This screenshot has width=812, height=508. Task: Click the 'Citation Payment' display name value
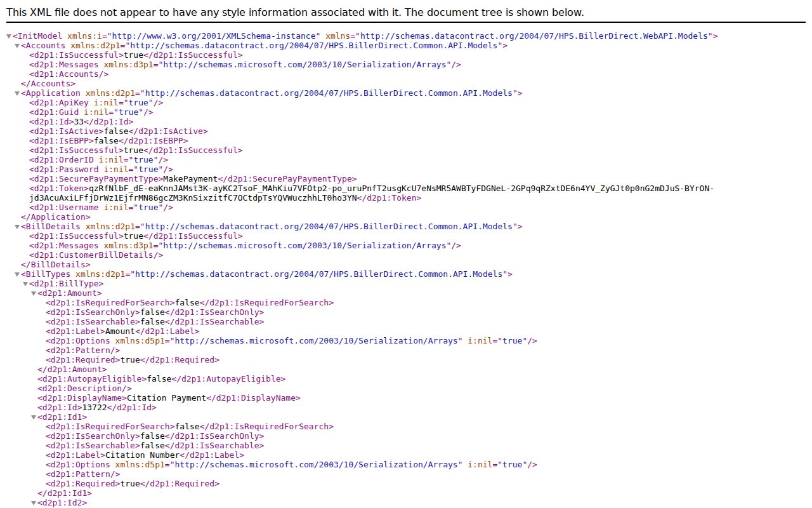click(167, 398)
